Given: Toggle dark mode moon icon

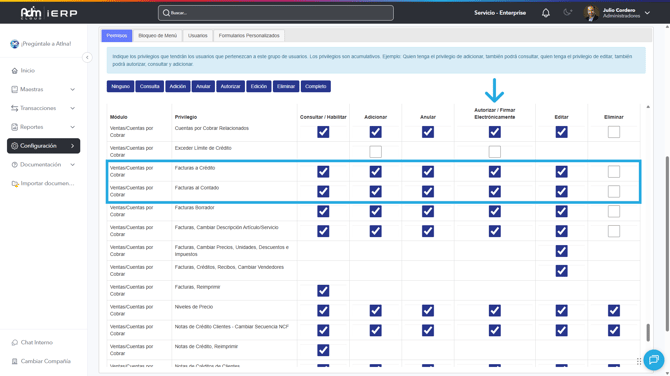Looking at the screenshot, I should (x=567, y=12).
